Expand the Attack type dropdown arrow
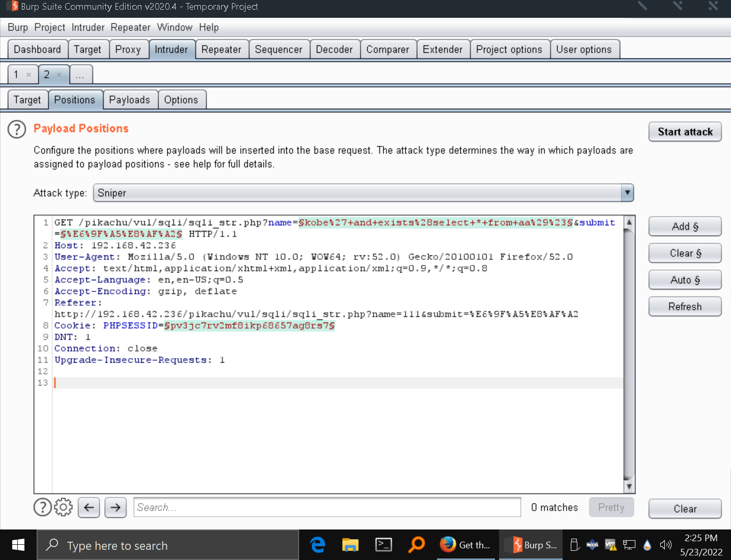The height and width of the screenshot is (560, 731). point(627,193)
